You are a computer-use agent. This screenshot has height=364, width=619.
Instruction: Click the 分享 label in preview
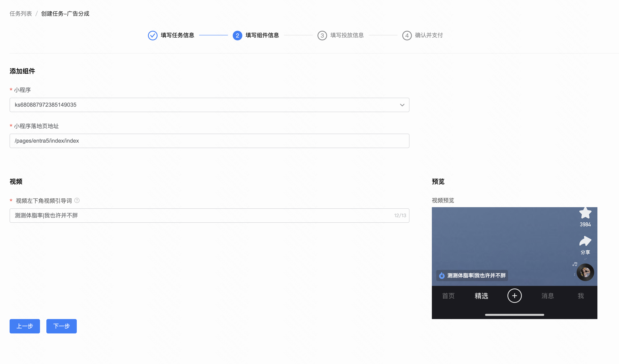coord(585,252)
